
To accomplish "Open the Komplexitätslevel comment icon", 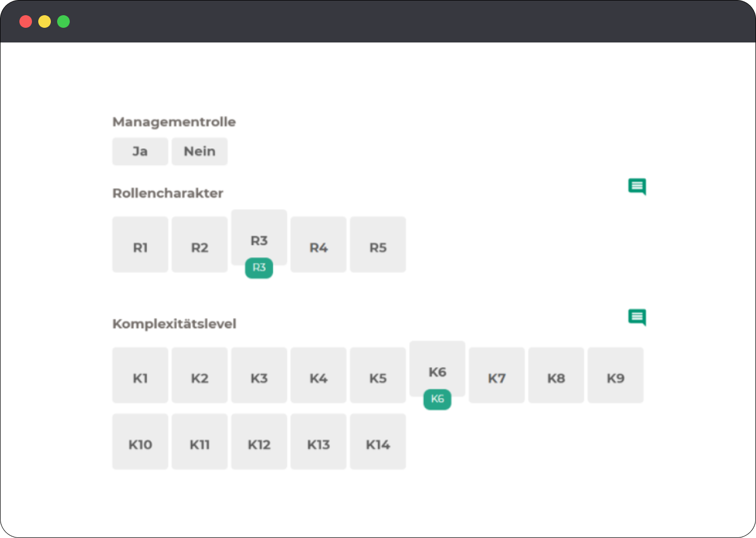I will point(637,317).
